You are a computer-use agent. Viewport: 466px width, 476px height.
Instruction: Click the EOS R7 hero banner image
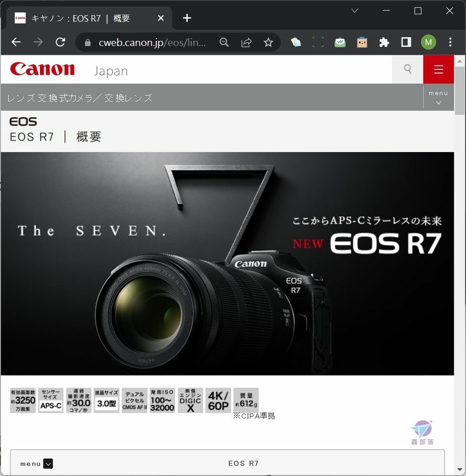[227, 264]
